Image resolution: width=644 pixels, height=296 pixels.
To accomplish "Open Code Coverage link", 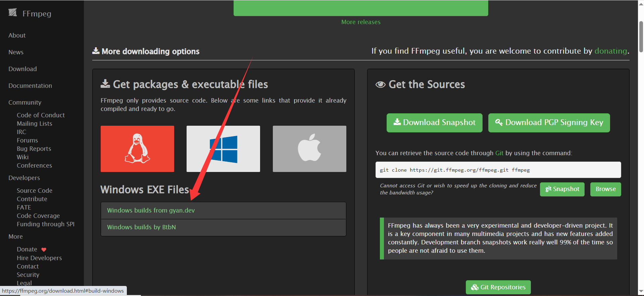I will coord(38,216).
